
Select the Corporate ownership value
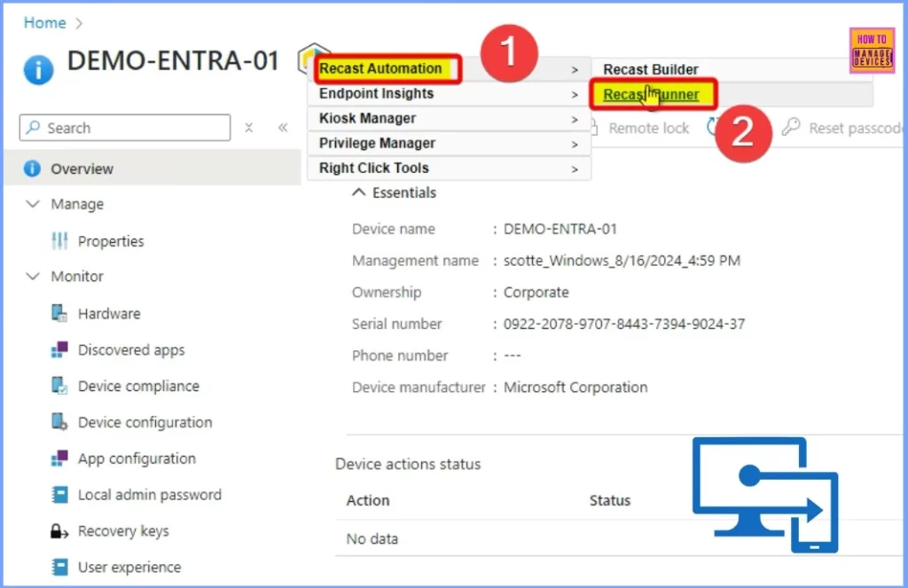pyautogui.click(x=536, y=292)
